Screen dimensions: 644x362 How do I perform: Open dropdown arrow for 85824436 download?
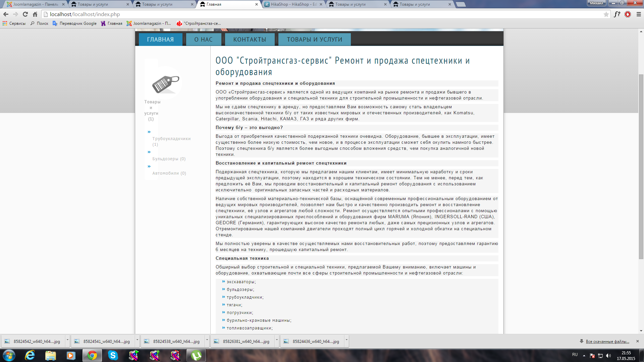[x=346, y=340]
